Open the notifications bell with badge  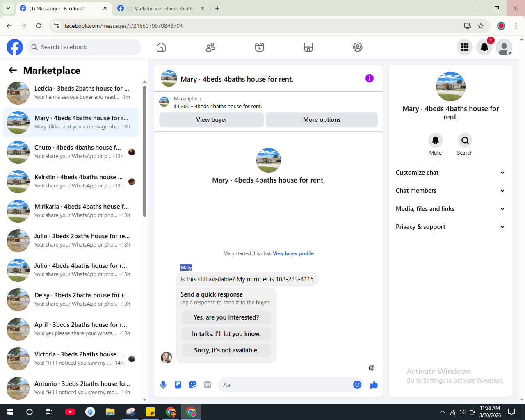pos(484,47)
